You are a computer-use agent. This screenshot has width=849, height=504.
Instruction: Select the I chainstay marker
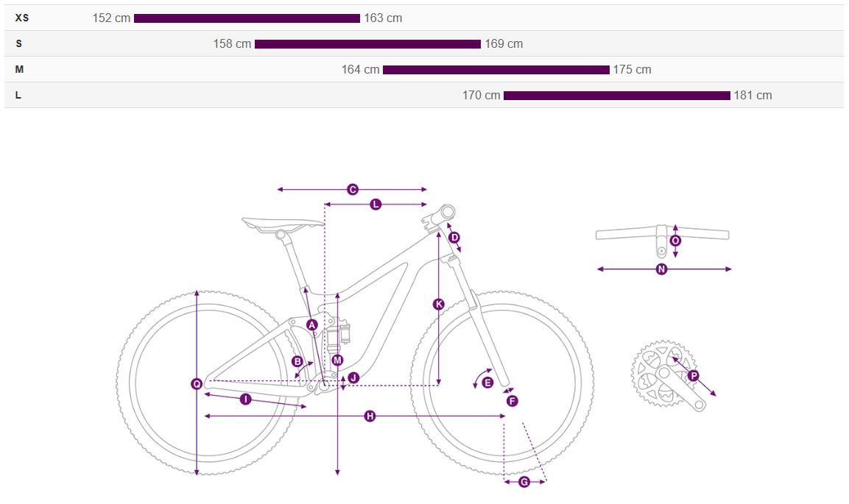tap(246, 399)
